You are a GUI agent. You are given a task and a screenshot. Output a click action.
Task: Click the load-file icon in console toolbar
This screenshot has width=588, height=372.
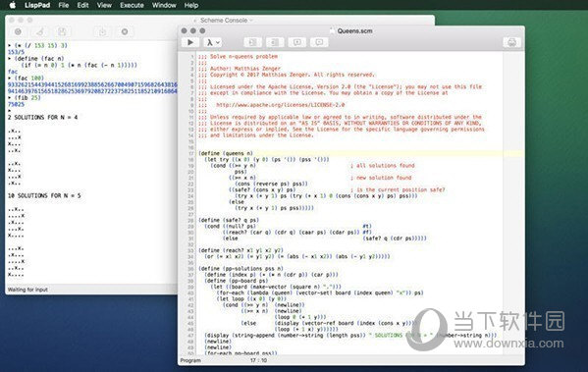point(102,31)
